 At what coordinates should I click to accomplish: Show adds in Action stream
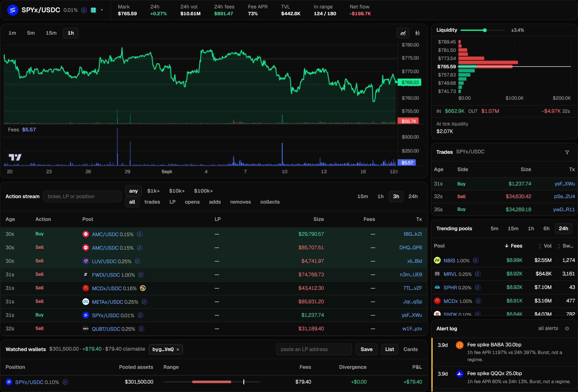215,202
